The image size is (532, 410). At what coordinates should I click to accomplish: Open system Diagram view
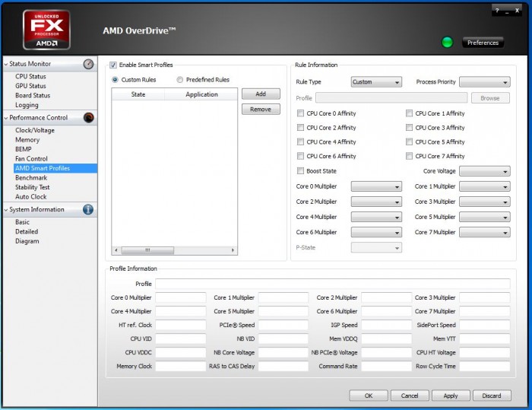pyautogui.click(x=27, y=241)
